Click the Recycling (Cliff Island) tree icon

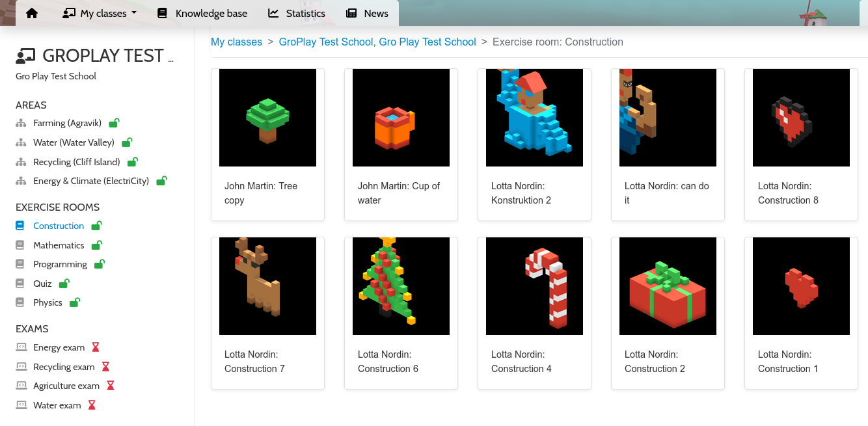pyautogui.click(x=21, y=162)
